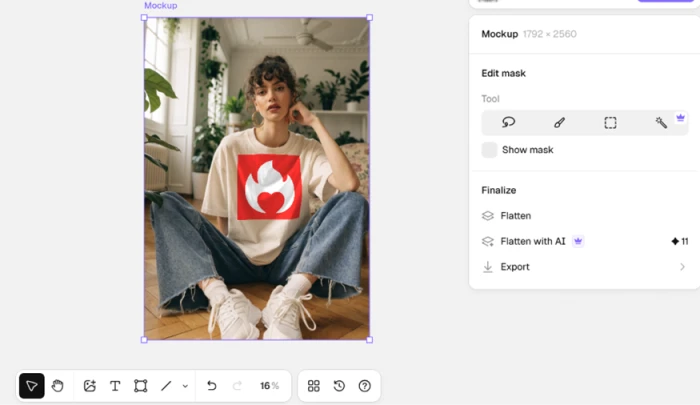Open the AI image generate tool
Screen dimensions: 700x405
pos(90,386)
